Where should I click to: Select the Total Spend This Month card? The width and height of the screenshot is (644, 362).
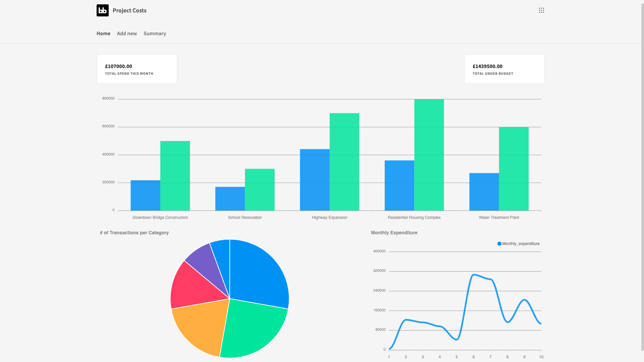click(x=137, y=69)
